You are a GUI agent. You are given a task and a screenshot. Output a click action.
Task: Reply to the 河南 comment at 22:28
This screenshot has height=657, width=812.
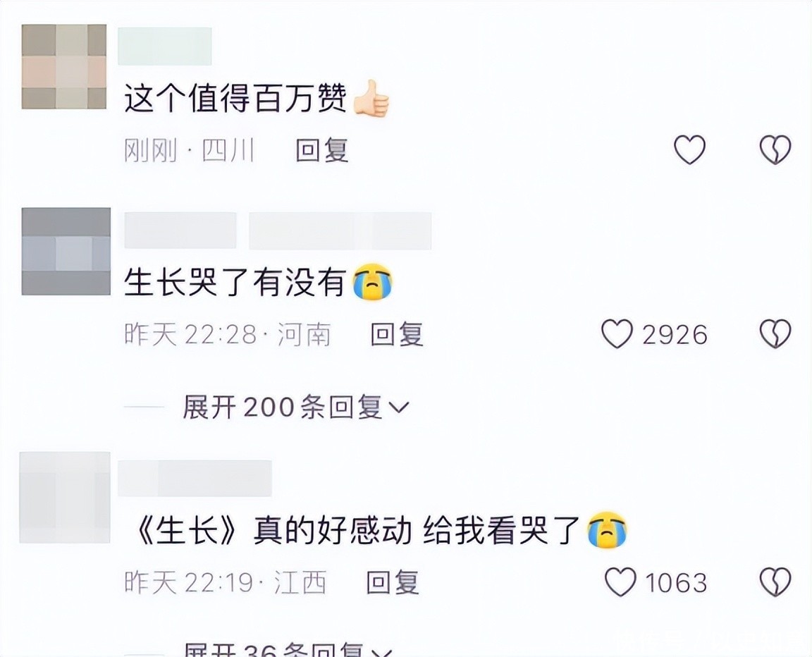(397, 334)
